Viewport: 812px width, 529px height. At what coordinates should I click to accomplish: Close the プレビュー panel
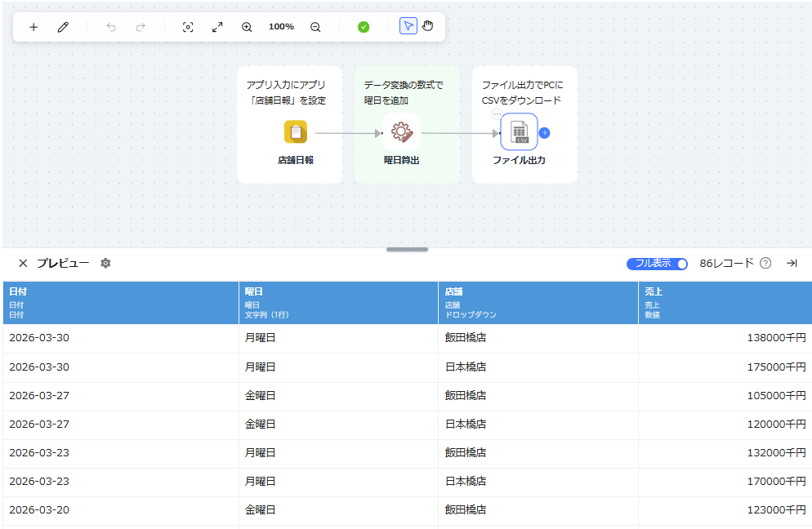click(x=23, y=264)
